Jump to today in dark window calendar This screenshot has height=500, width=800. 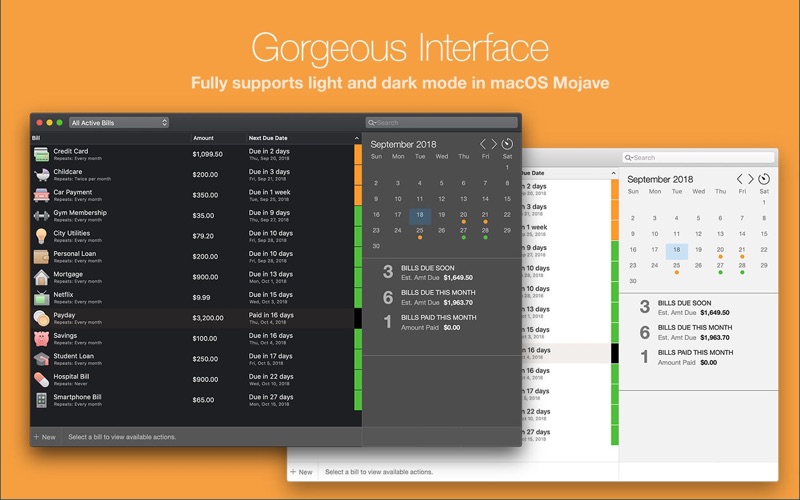coord(507,144)
